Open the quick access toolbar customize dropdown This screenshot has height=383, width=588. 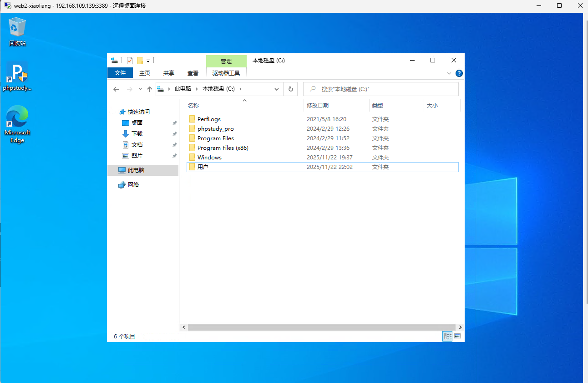148,61
